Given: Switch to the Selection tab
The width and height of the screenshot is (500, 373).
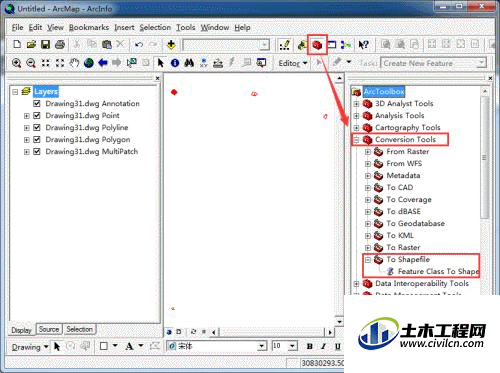Looking at the screenshot, I should pyautogui.click(x=79, y=329).
